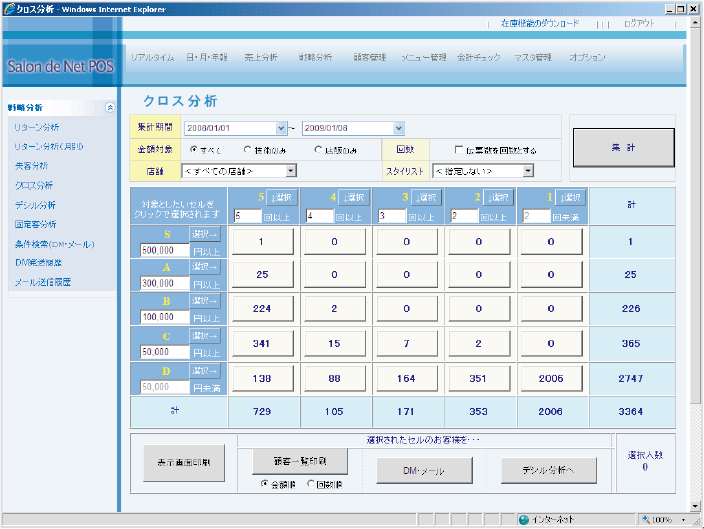Collapse the 戦略分析 sidebar panel chevron
Screen dimensions: 704x529
(x=110, y=107)
